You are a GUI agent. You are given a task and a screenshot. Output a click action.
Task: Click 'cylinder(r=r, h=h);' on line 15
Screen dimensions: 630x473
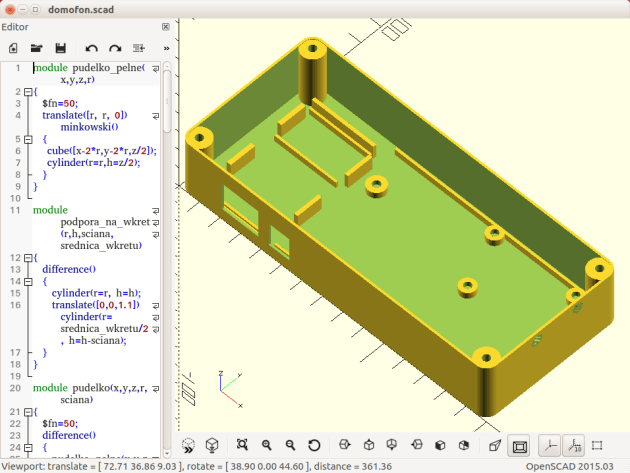click(x=96, y=293)
